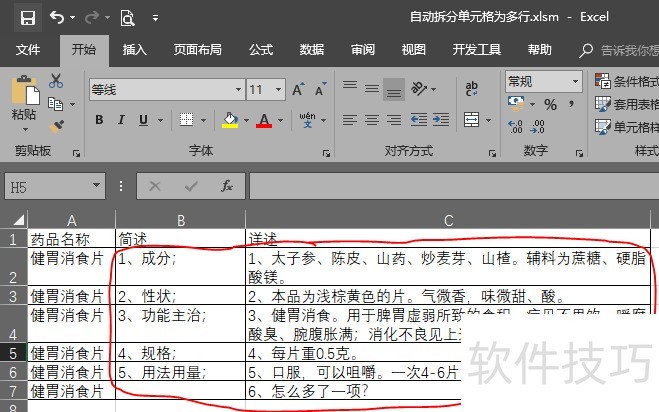Apply yellow fill color bucket

pyautogui.click(x=230, y=120)
